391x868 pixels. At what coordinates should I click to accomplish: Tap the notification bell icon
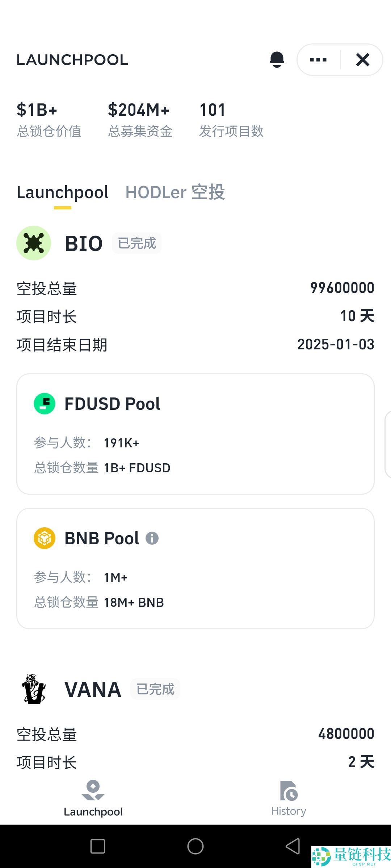pos(277,60)
